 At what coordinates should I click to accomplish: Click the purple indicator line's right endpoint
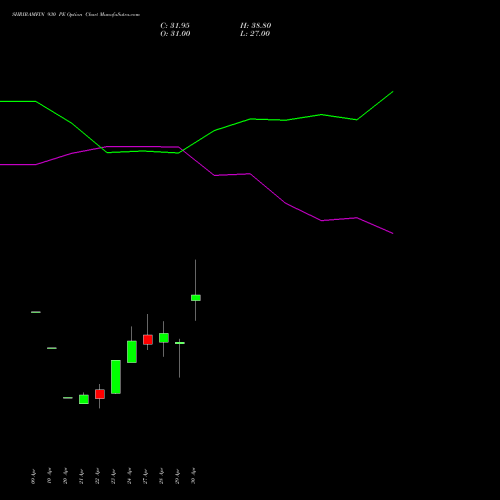(x=393, y=233)
